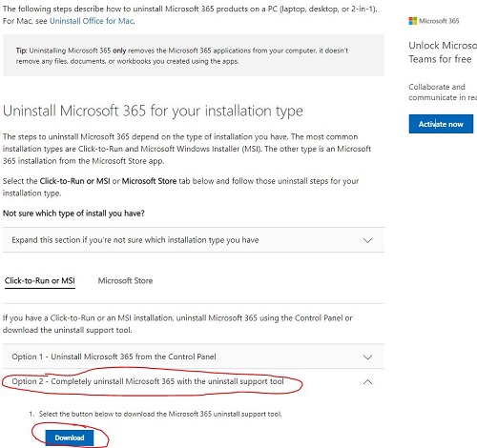Screen dimensions: 477x448
Task: Select the Click-to-Run or MSI tab
Action: pos(40,281)
